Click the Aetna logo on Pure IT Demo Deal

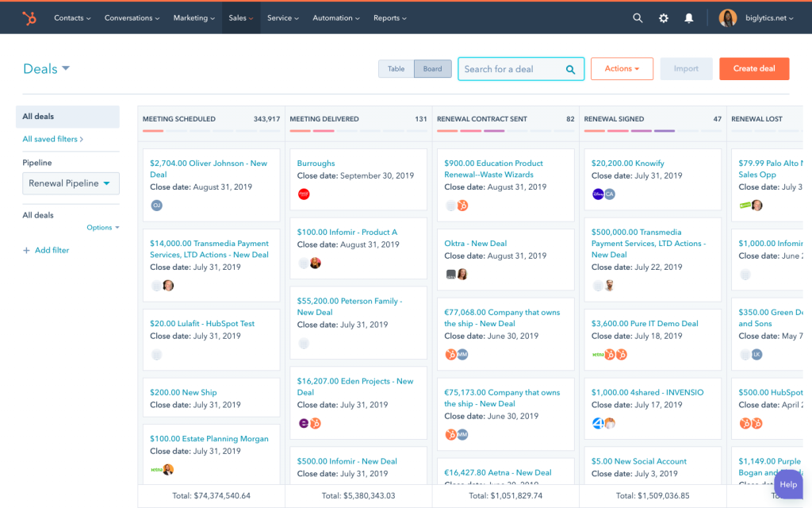(598, 355)
